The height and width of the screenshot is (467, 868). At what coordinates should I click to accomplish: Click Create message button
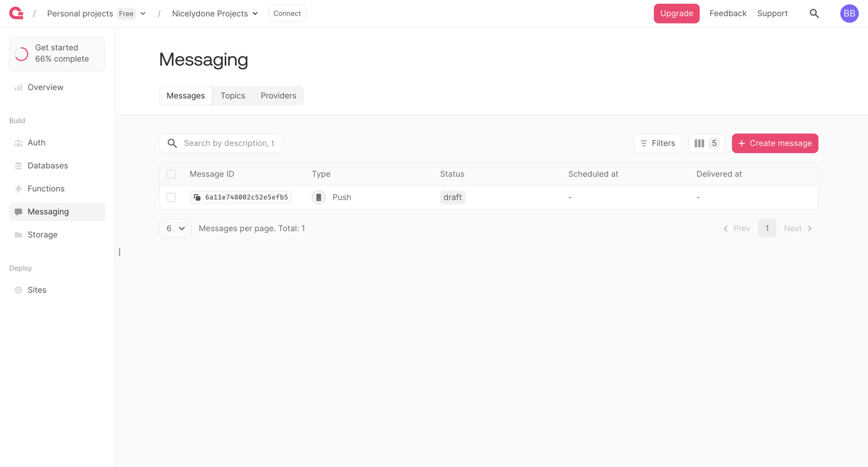pos(774,143)
